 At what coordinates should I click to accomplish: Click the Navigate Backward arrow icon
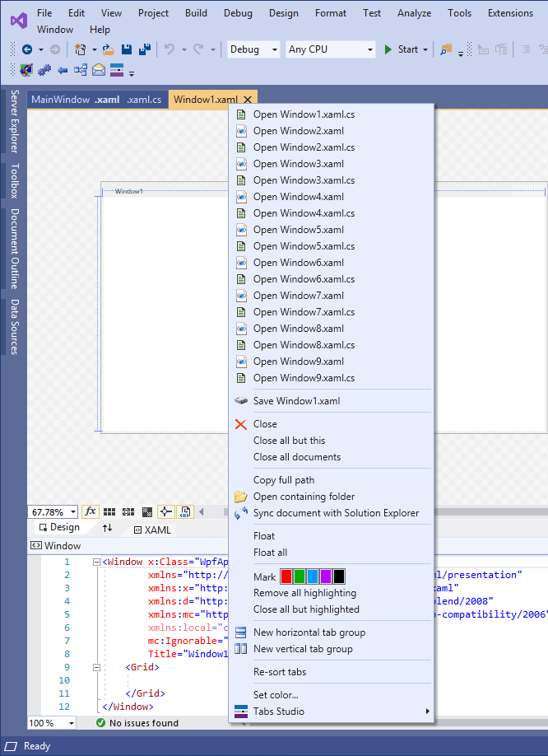coord(26,49)
